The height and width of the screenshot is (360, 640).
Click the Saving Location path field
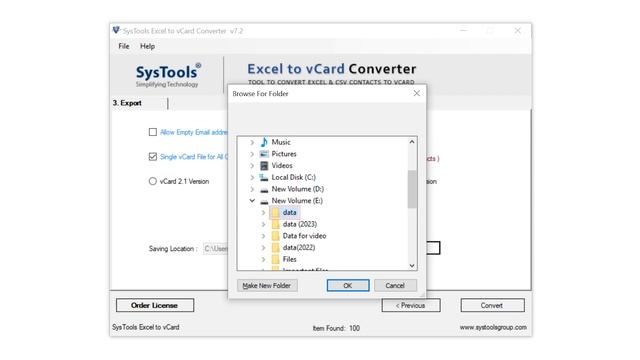[216, 249]
